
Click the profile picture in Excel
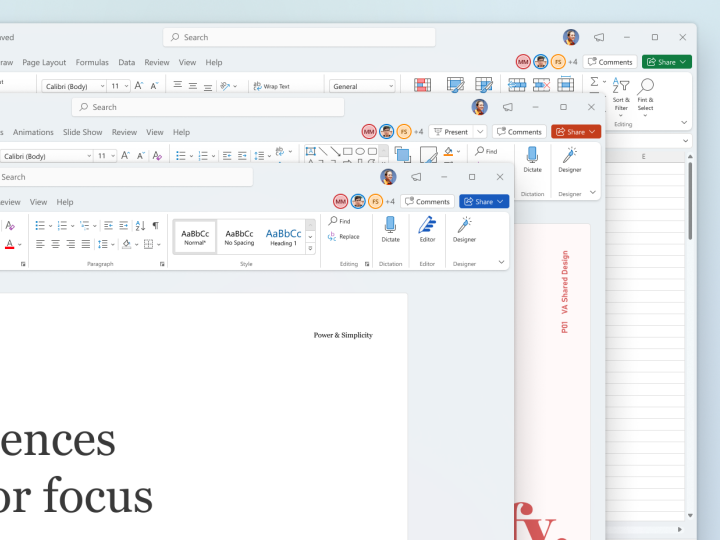(571, 37)
